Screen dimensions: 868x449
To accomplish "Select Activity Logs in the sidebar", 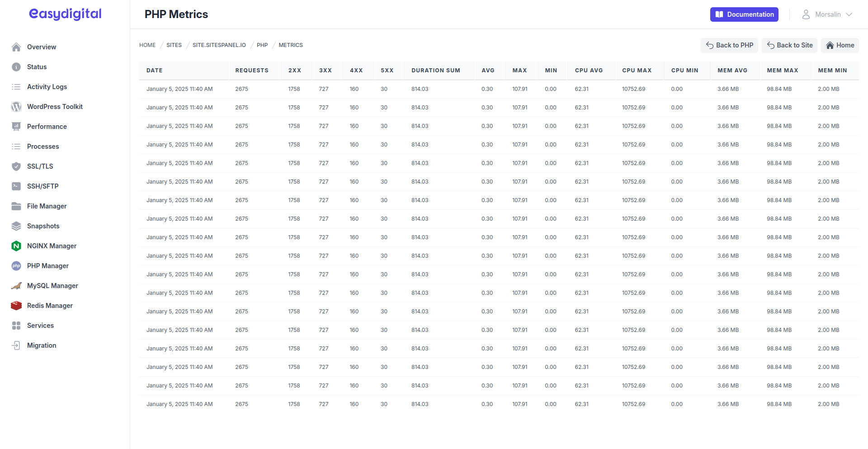I will point(47,87).
